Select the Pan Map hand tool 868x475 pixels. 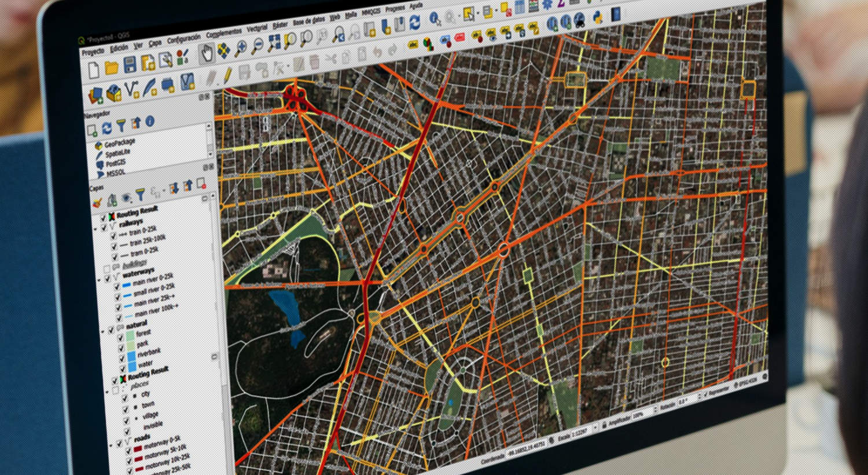click(x=207, y=50)
